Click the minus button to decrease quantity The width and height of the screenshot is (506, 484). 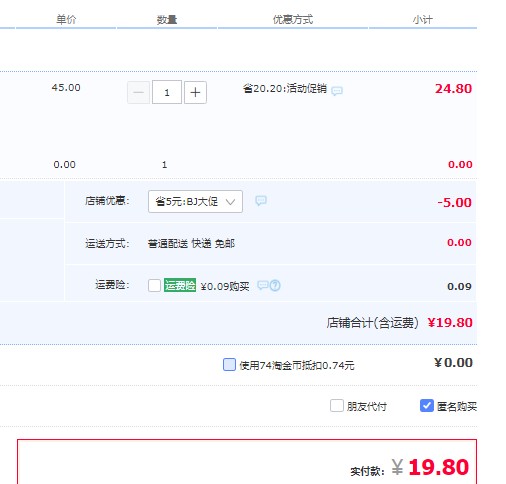138,92
